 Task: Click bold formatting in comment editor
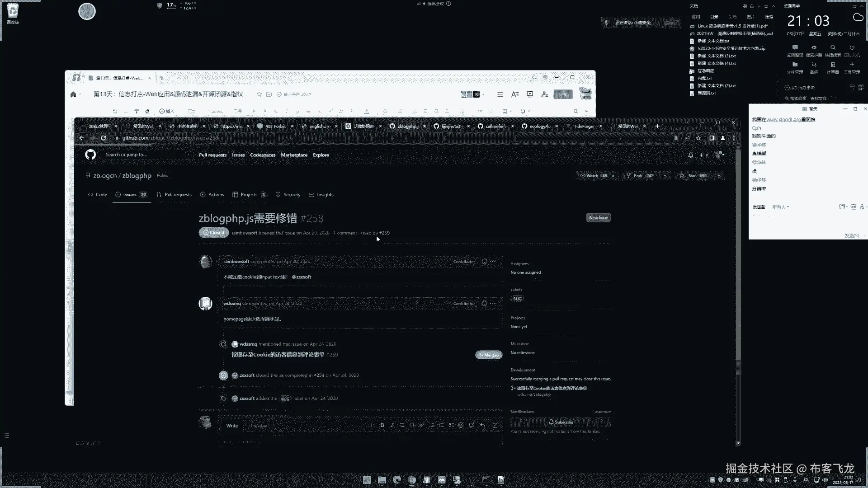point(382,425)
